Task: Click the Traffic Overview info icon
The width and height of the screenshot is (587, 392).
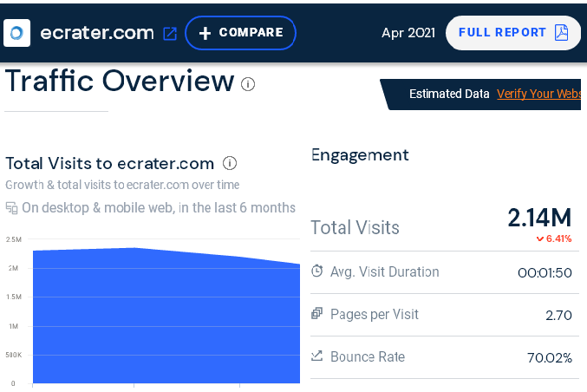Action: click(x=248, y=84)
